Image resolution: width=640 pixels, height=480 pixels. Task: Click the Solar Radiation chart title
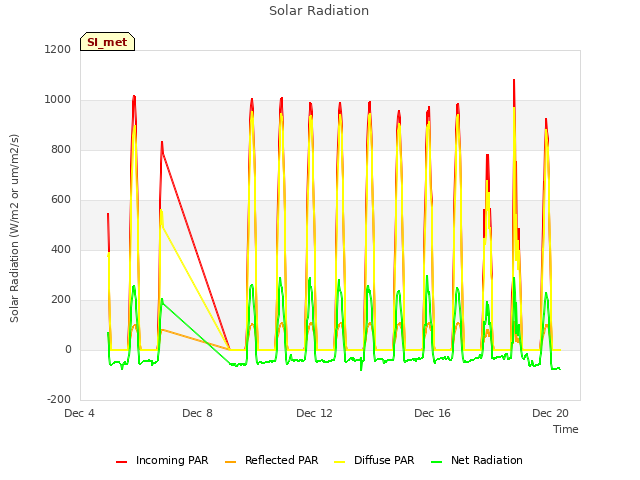319,11
